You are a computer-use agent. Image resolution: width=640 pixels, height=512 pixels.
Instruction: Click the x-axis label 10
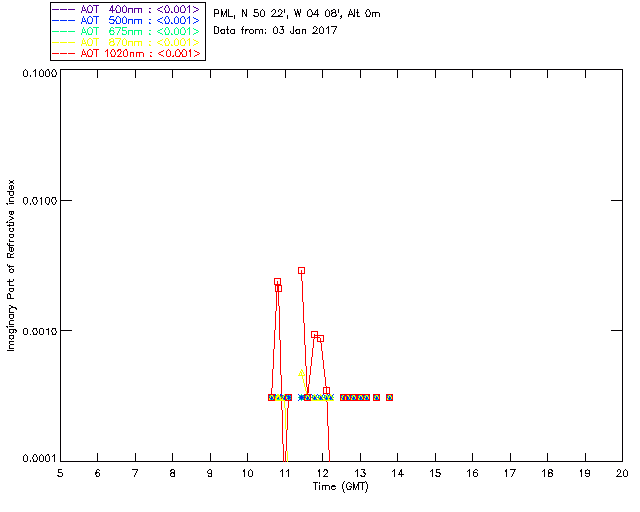[247, 473]
